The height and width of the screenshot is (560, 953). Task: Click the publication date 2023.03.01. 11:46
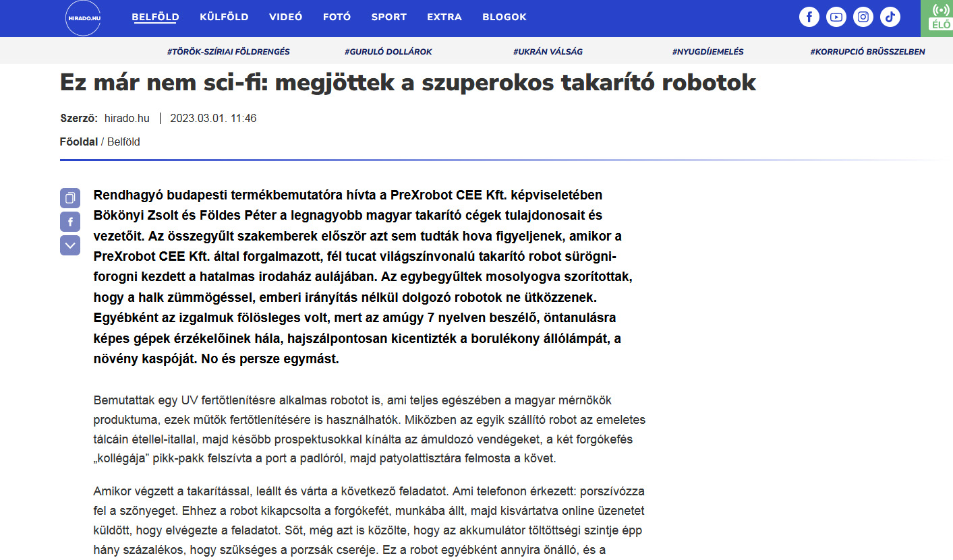(x=213, y=118)
